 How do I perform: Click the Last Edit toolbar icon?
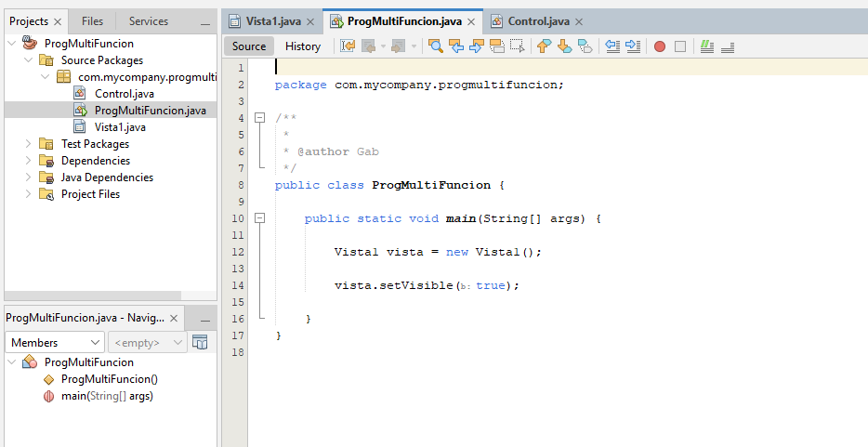coord(348,46)
